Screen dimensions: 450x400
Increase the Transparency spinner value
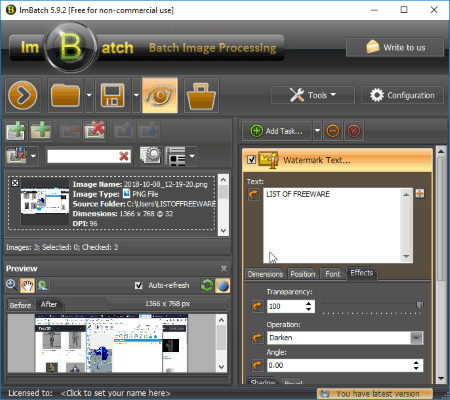[x=309, y=303]
